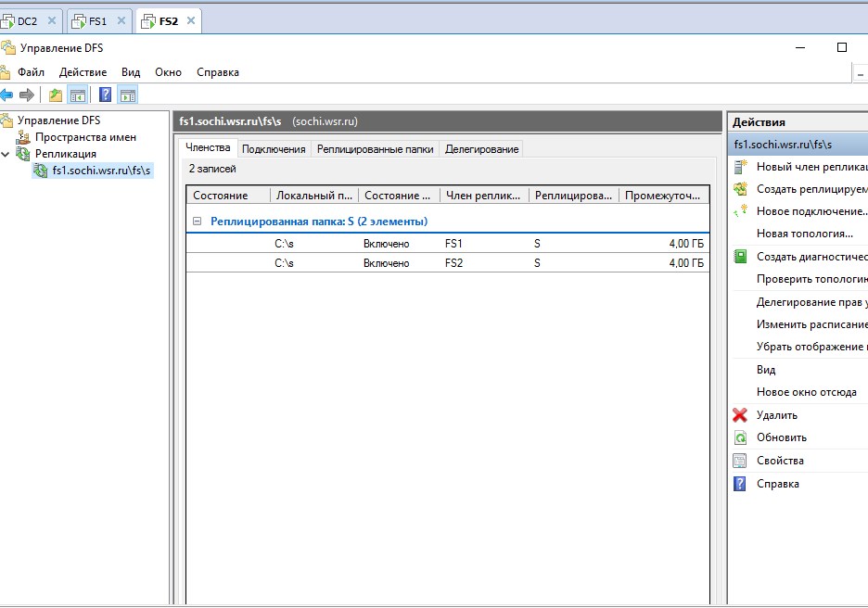Sort by the Член реплик... column header

coord(484,196)
